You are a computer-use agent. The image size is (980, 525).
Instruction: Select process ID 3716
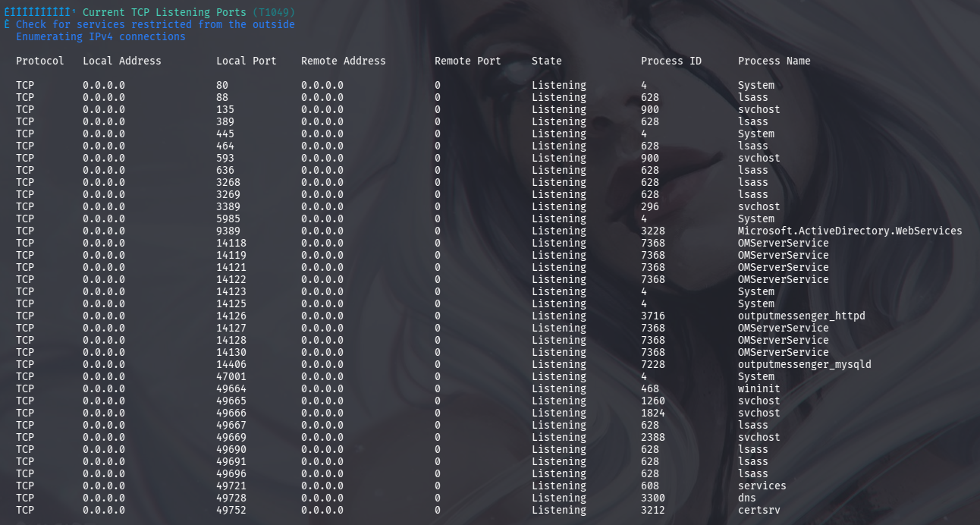point(653,316)
